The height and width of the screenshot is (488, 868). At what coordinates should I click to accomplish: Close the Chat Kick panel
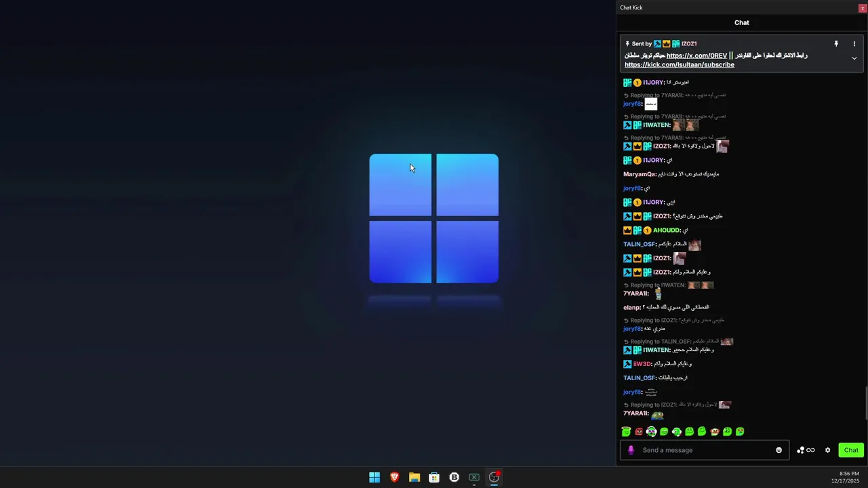(863, 7)
